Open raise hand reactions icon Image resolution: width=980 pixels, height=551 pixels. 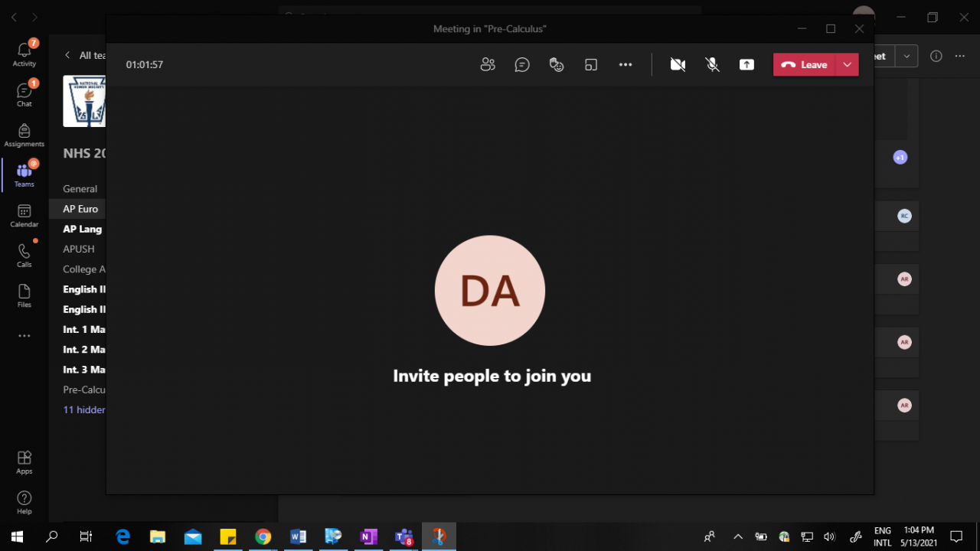(x=557, y=65)
